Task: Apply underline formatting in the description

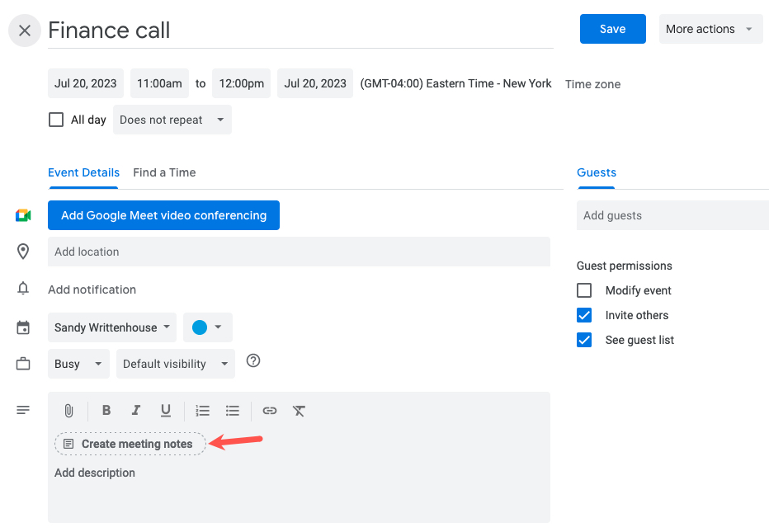Action: coord(165,410)
